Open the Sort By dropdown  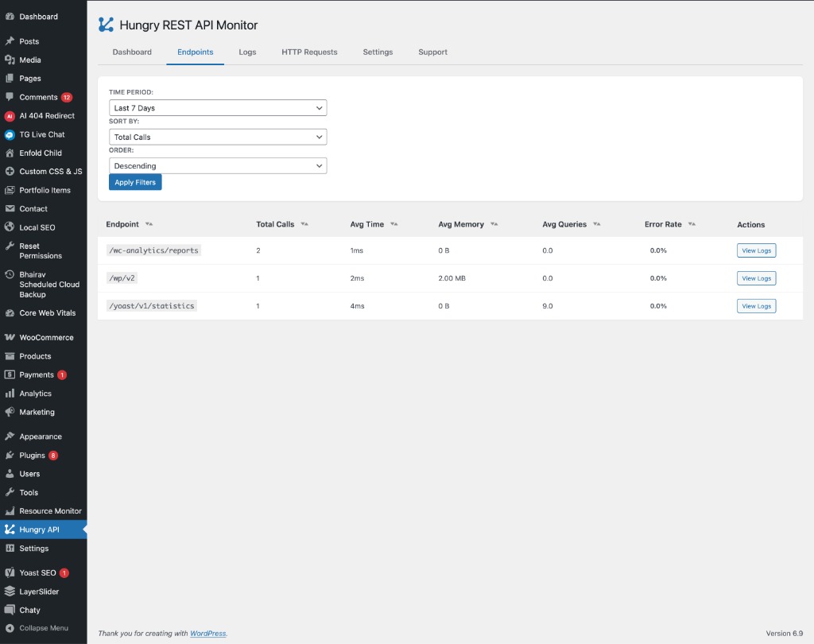218,136
